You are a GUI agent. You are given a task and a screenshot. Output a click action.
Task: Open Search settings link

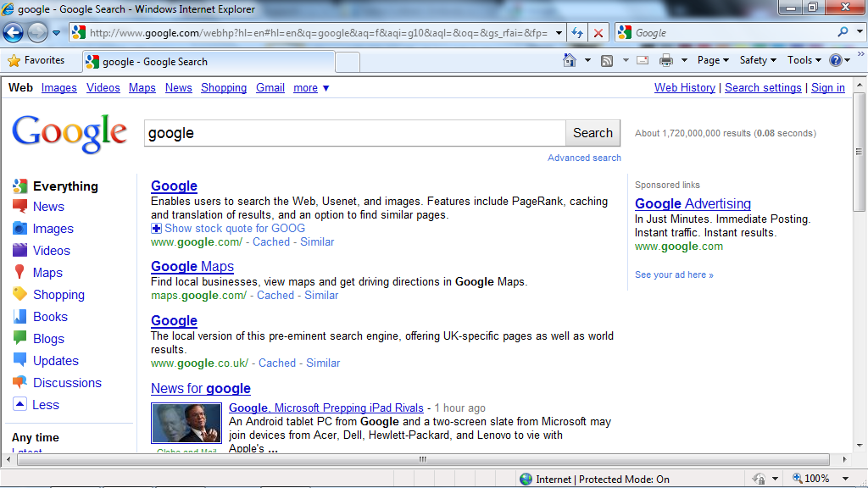coord(763,88)
